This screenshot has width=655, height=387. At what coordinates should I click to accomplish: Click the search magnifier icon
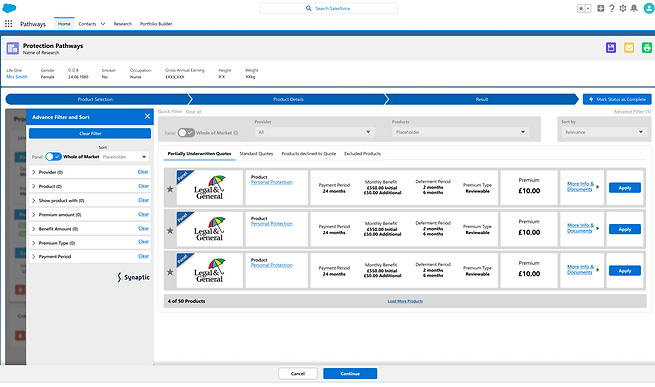tap(309, 8)
